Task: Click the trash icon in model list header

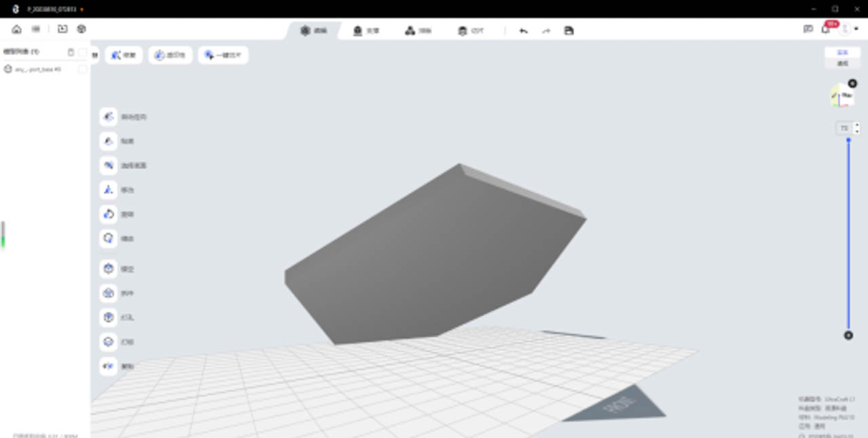Action: (x=71, y=52)
